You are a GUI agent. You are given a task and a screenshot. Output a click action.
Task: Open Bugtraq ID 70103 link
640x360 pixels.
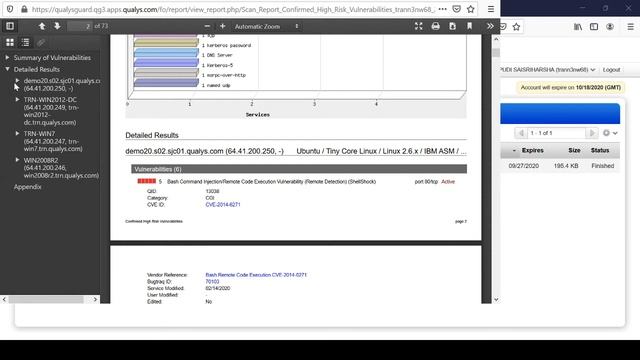(212, 282)
